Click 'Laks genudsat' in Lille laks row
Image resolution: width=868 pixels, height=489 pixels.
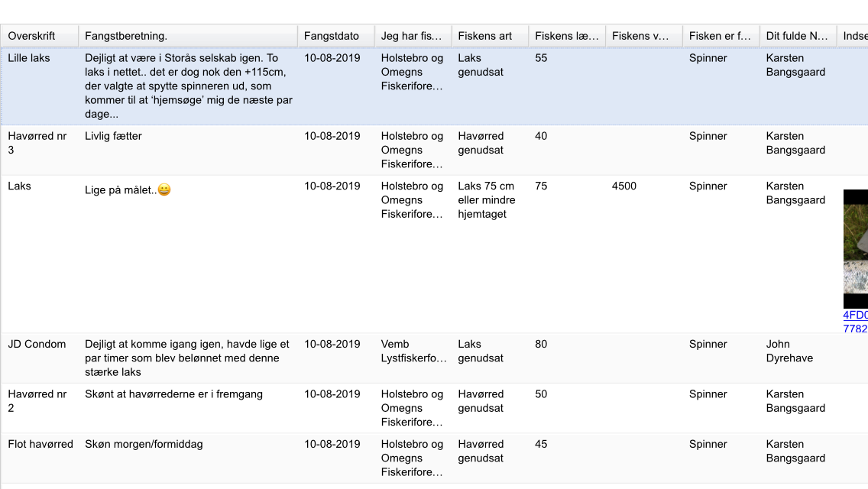click(481, 65)
